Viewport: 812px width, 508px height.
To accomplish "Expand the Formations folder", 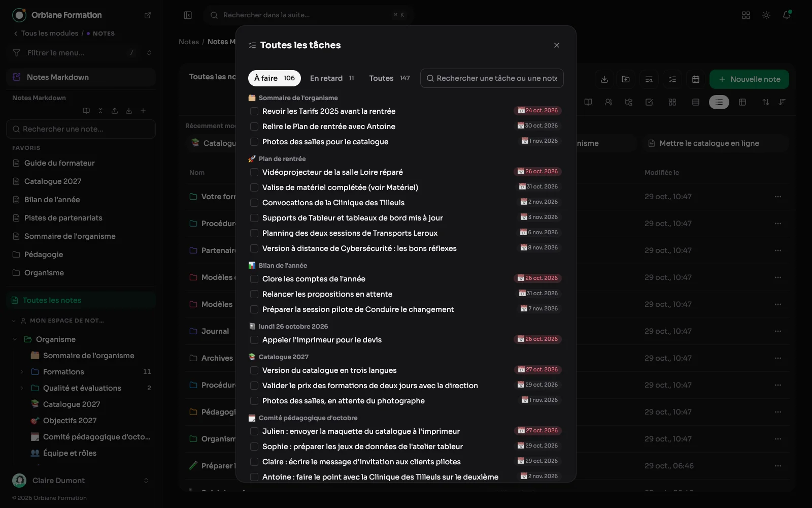I will tap(22, 372).
